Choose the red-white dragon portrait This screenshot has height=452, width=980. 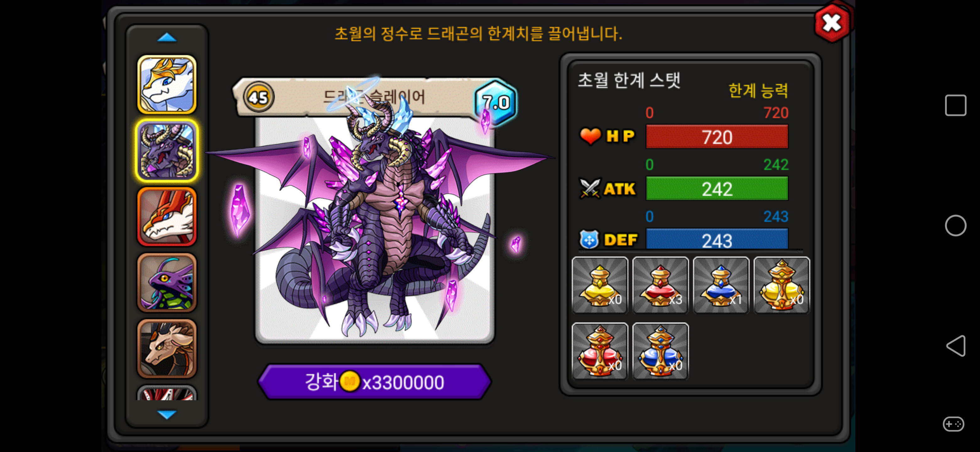(x=166, y=216)
